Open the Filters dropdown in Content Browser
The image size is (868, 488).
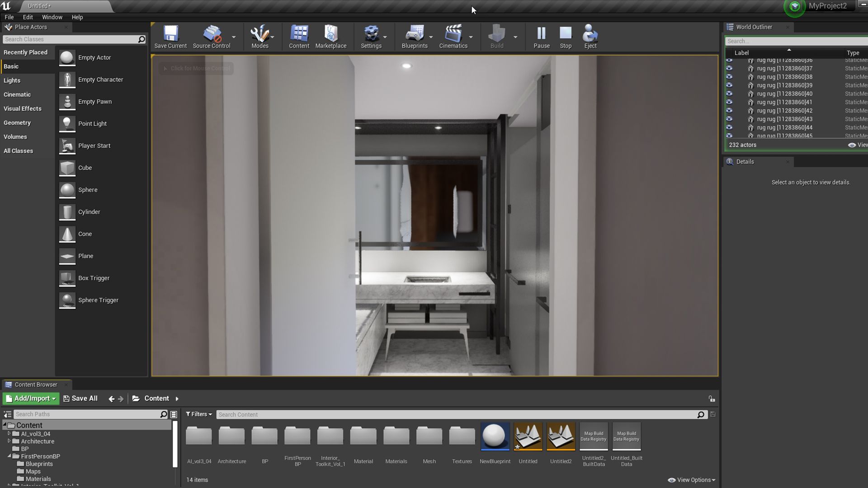coord(199,414)
